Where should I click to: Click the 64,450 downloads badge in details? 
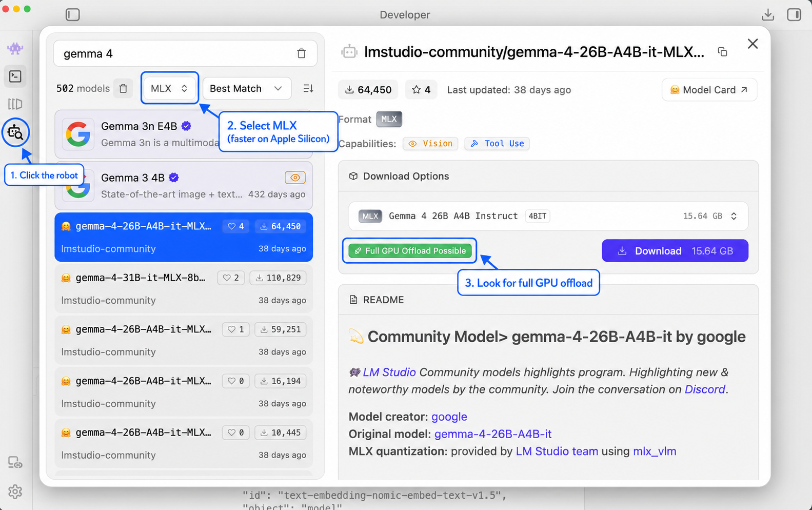[368, 90]
